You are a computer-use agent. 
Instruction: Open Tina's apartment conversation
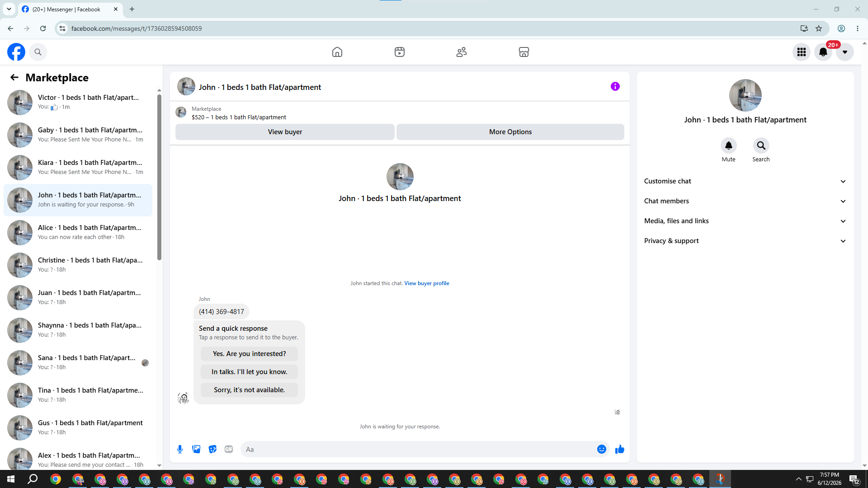(x=78, y=395)
